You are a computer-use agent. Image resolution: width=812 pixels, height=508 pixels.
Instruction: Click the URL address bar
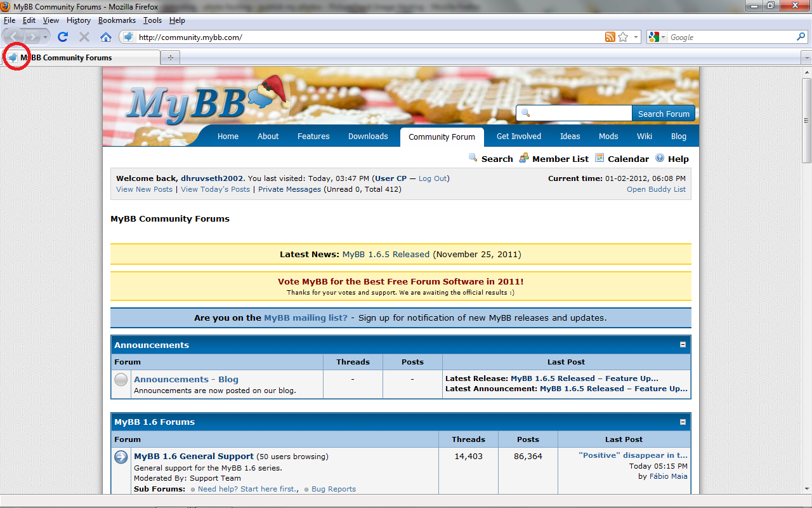pos(370,37)
